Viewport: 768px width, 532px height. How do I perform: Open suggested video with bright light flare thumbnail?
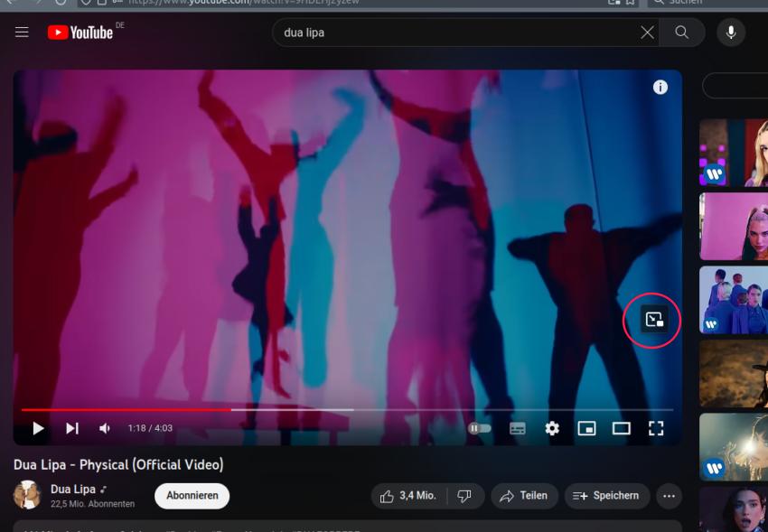[x=734, y=447]
